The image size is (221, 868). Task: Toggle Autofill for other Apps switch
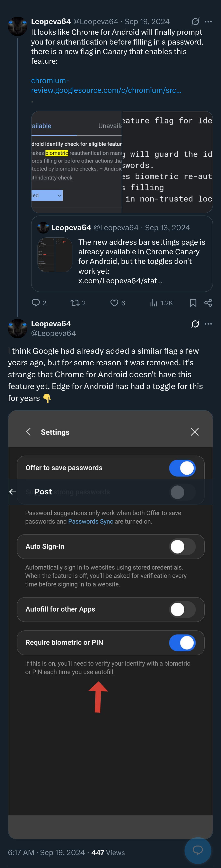[x=182, y=609]
